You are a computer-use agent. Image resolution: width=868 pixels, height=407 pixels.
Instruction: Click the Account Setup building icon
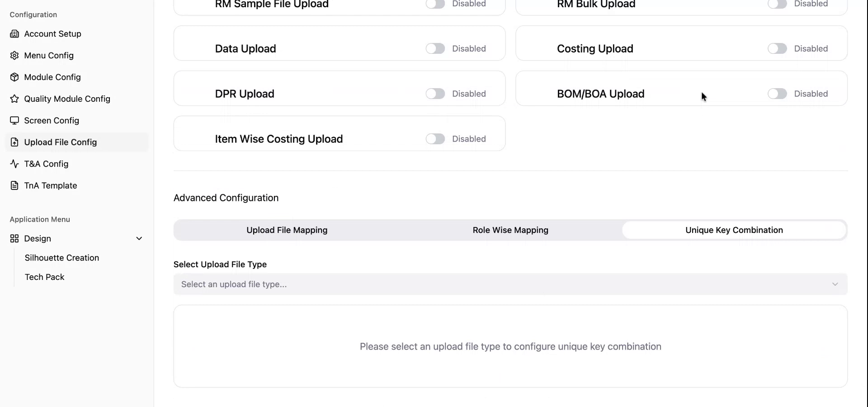14,34
